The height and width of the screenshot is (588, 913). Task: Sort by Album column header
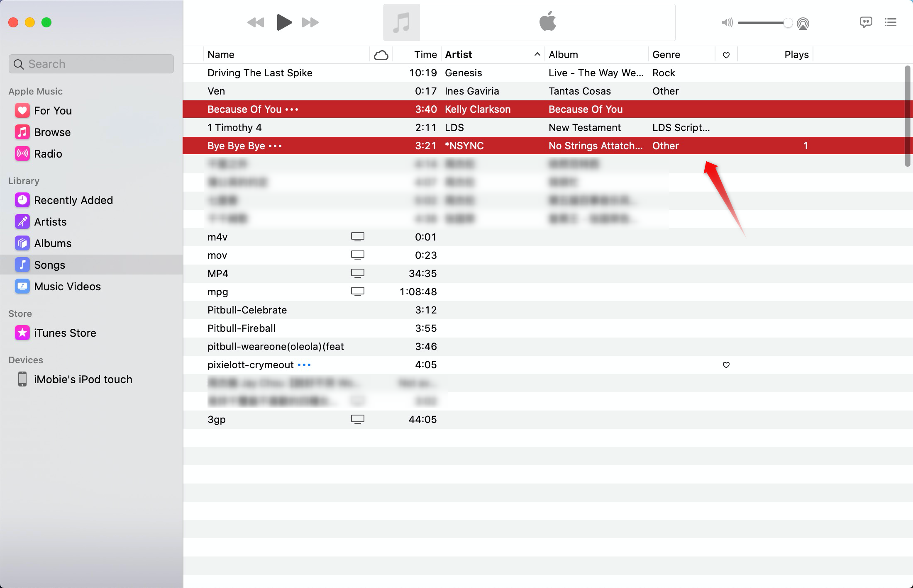click(596, 55)
